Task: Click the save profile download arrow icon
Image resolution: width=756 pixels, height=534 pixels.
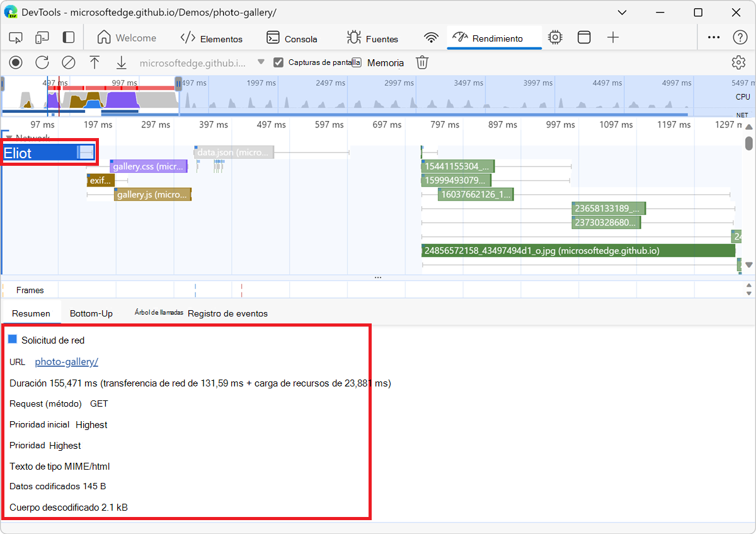Action: pyautogui.click(x=121, y=62)
